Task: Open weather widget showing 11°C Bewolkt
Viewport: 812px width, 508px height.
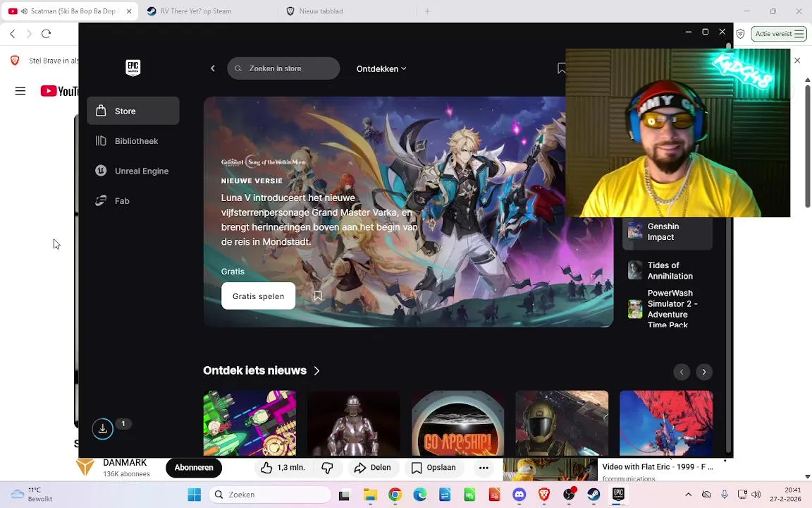Action: 32,495
